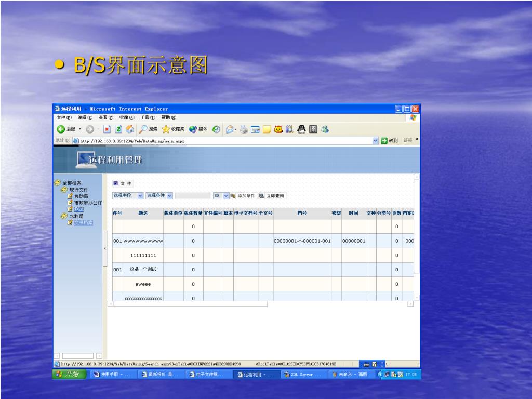Click the 111111111 title cell

click(143, 255)
